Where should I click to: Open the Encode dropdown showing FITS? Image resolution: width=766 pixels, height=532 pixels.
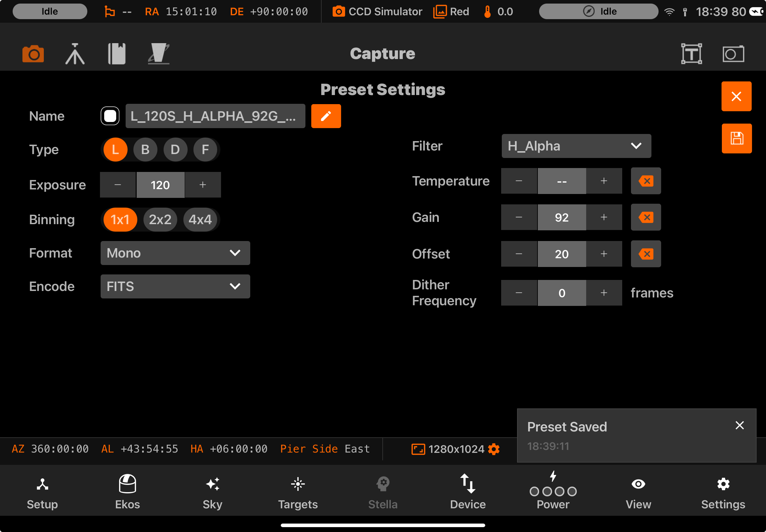175,286
